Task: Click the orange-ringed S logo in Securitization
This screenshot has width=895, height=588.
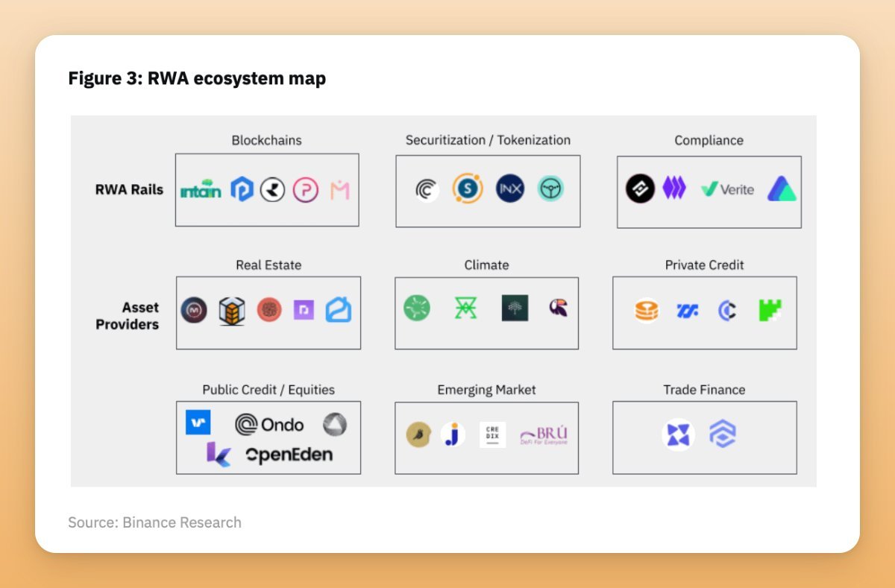Action: (x=468, y=189)
